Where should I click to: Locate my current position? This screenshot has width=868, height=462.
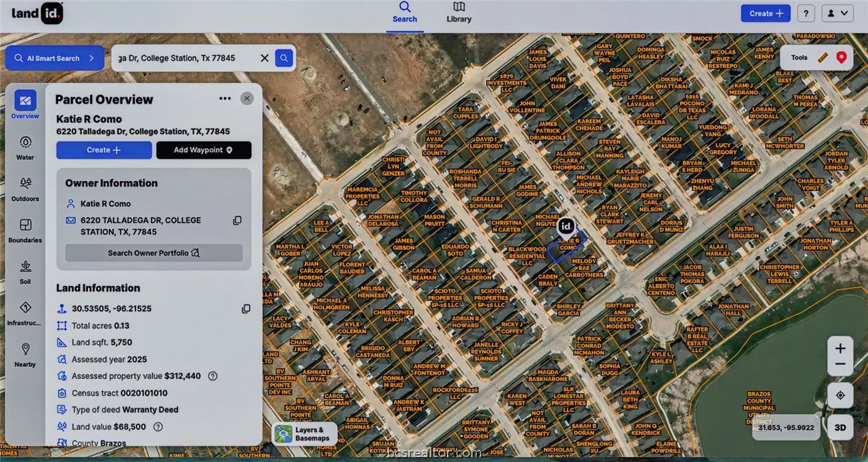840,395
